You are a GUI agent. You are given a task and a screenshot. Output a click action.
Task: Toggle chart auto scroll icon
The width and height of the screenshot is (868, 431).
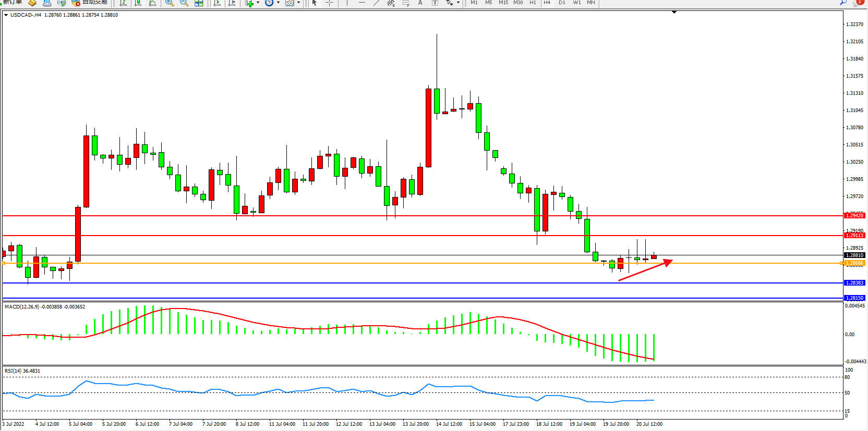click(x=218, y=3)
